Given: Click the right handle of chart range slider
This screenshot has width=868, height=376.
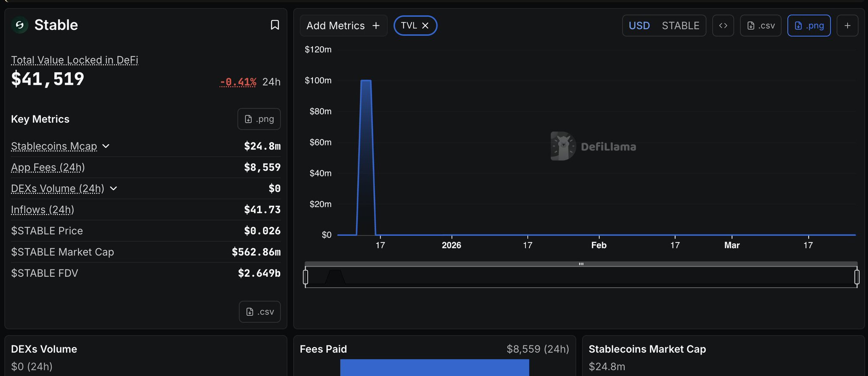Looking at the screenshot, I should click(x=857, y=277).
